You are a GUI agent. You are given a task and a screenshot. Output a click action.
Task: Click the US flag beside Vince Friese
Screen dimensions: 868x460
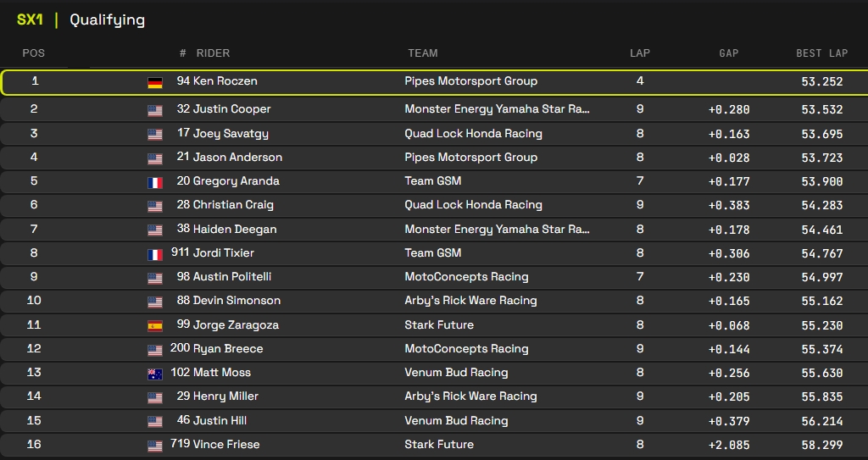pyautogui.click(x=154, y=446)
